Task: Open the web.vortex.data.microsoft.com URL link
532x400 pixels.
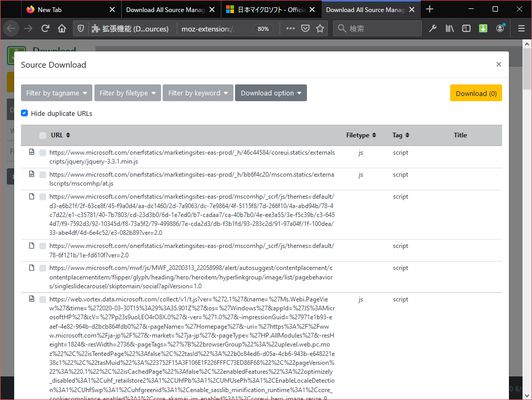Action: pos(192,349)
